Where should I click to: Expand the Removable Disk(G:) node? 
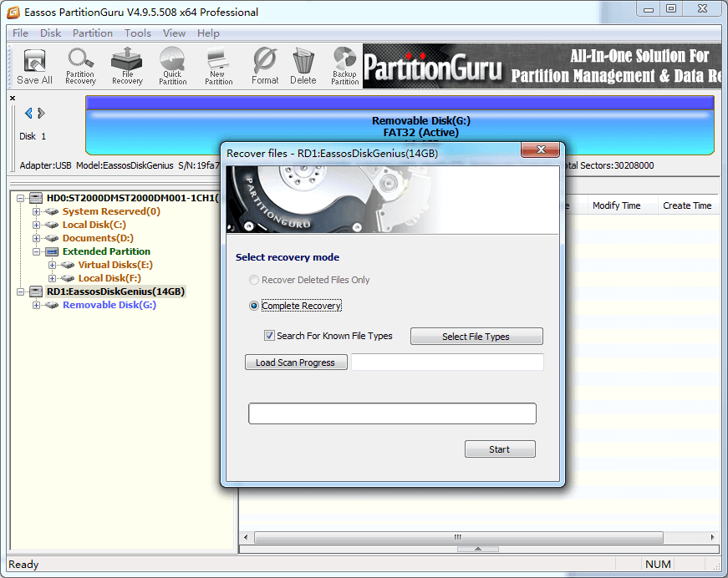click(36, 305)
